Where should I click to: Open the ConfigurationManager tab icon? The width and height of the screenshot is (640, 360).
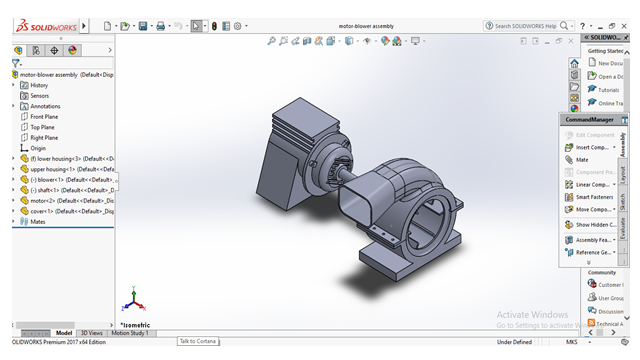[54, 50]
